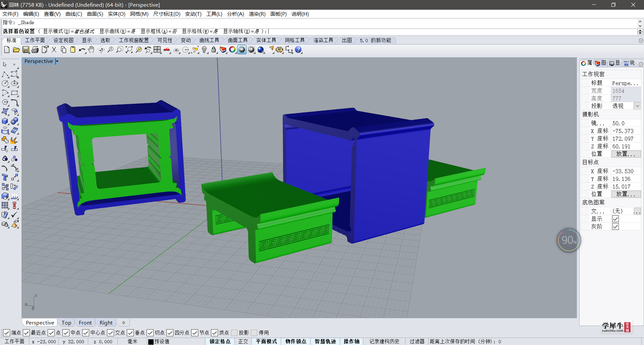Select the Rotate view tool
644x345 pixels.
(x=101, y=50)
